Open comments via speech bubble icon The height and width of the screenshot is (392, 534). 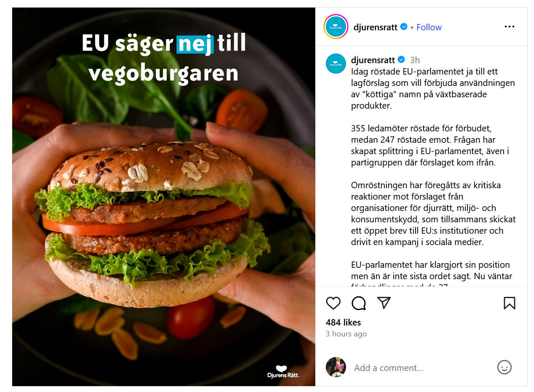[359, 303]
